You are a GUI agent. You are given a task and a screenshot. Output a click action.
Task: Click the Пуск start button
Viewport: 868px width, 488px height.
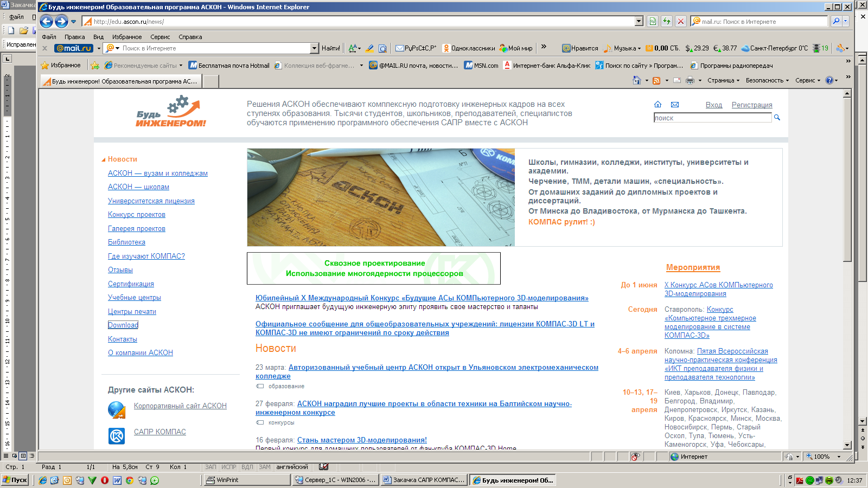click(15, 480)
